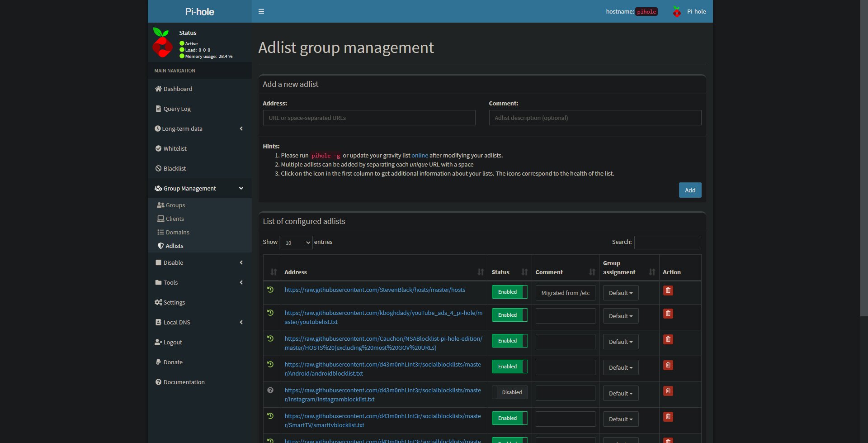Open the Show entries count dropdown
The height and width of the screenshot is (443, 868).
(x=296, y=243)
